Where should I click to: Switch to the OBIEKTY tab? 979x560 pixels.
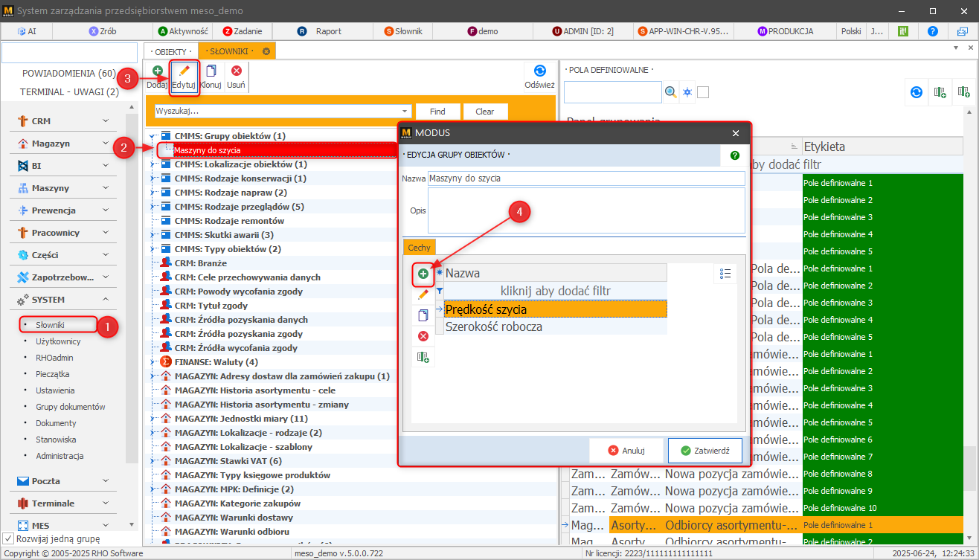170,51
